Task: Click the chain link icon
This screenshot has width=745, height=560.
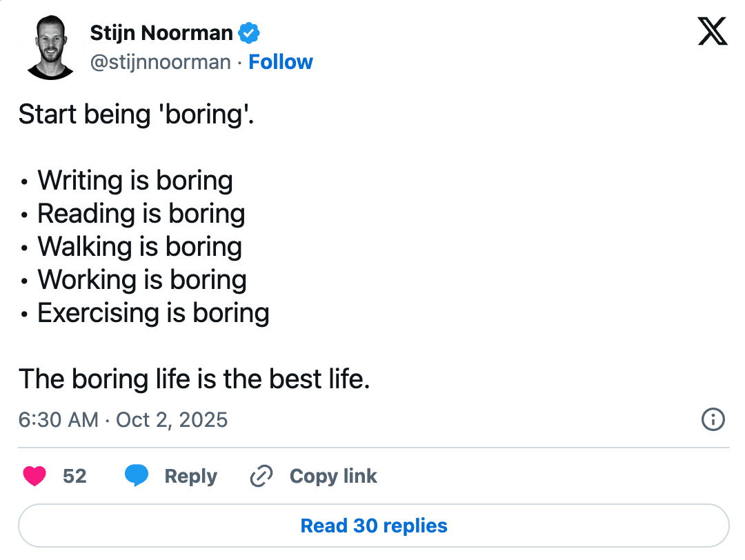Action: click(x=261, y=476)
